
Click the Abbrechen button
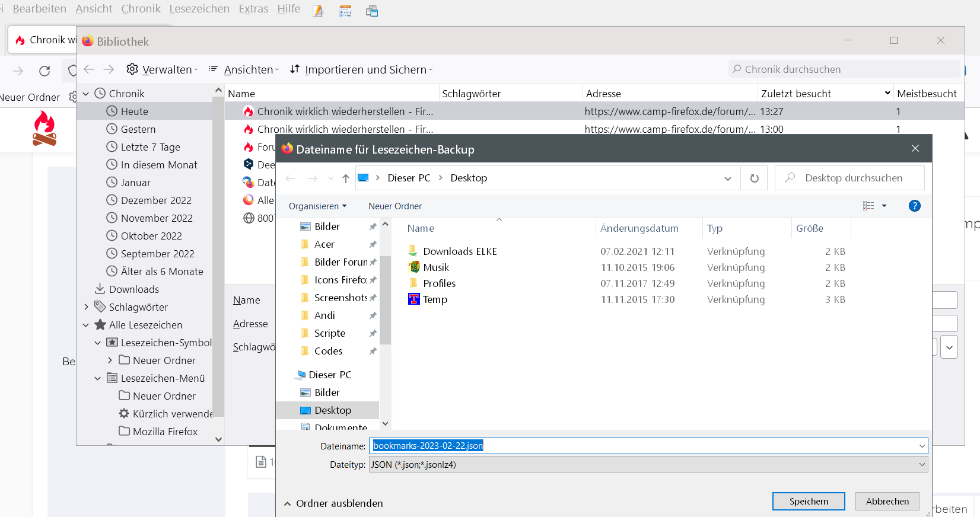click(887, 502)
